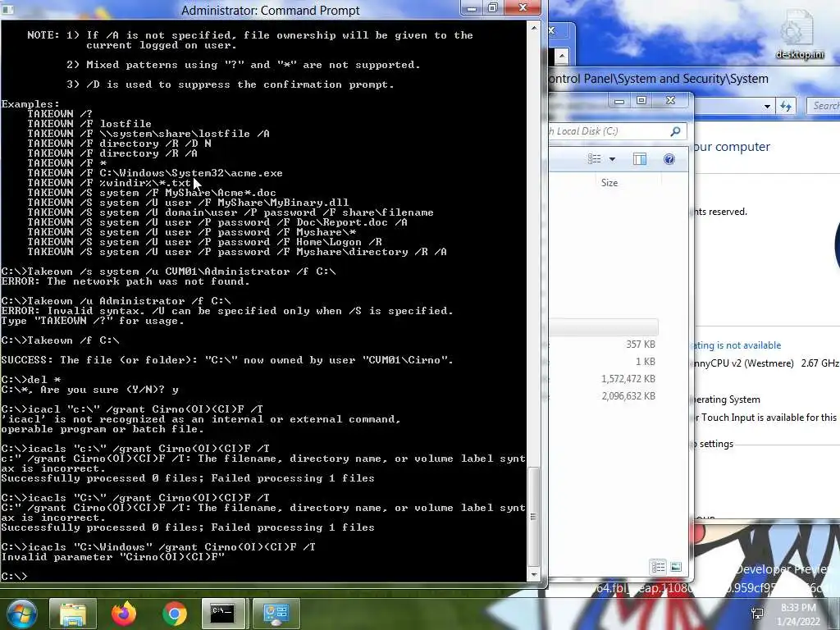
Task: Maximize the Local Disk Explorer window
Action: point(641,101)
